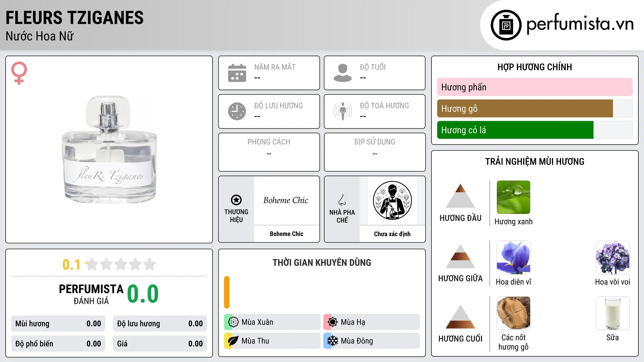Click the THƯƠNG HIỆU label
Image resolution: width=644 pixels, height=362 pixels.
click(236, 216)
